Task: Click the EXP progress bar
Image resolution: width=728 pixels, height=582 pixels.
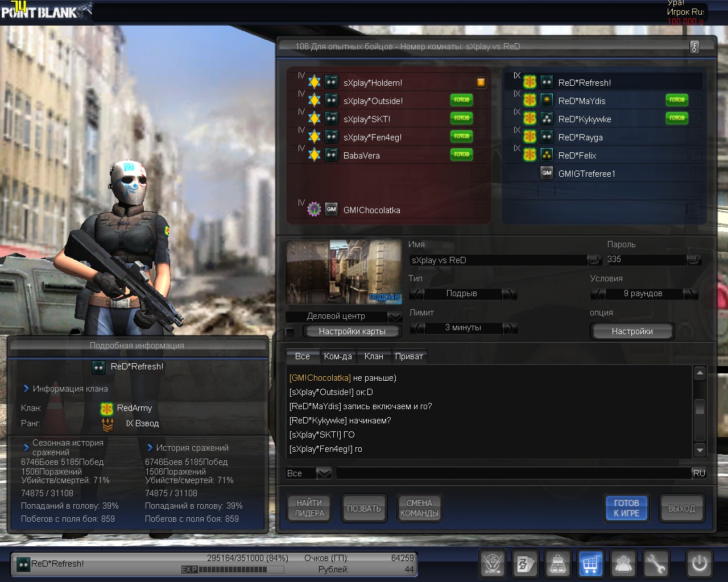Action: coord(233,569)
